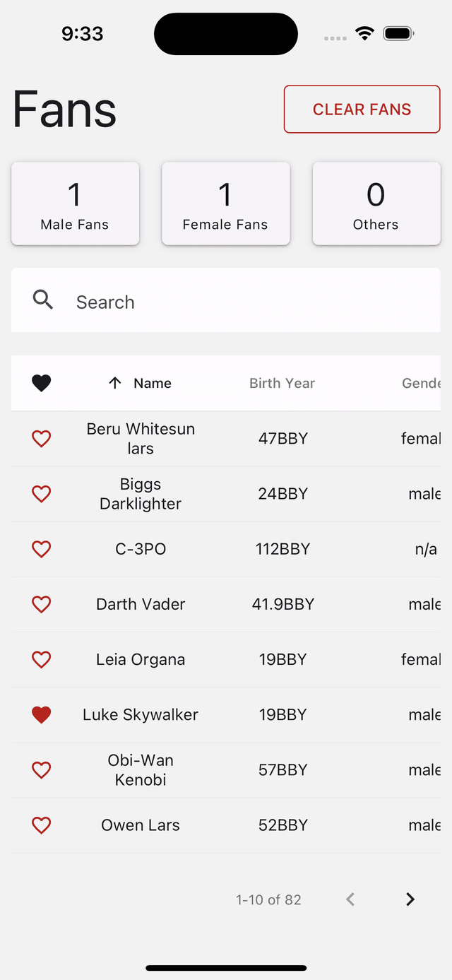Click the ascending sort arrow beside Name
This screenshot has height=980, width=452.
pos(115,383)
